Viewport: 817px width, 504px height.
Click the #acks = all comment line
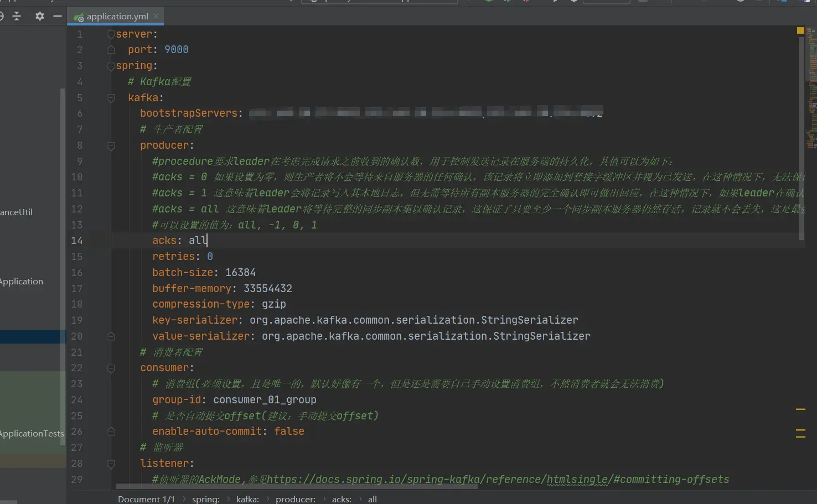click(479, 209)
